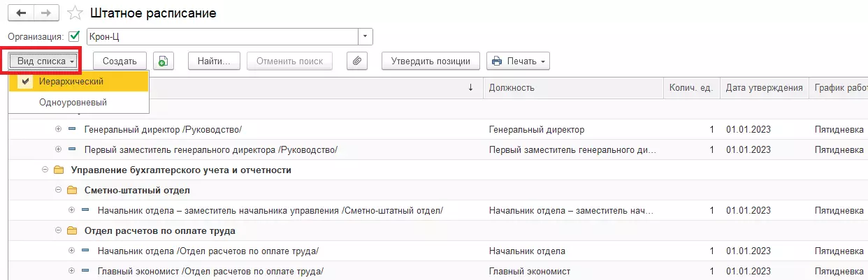The image size is (868, 280).
Task: Click the create-copy document icon
Action: (x=162, y=61)
